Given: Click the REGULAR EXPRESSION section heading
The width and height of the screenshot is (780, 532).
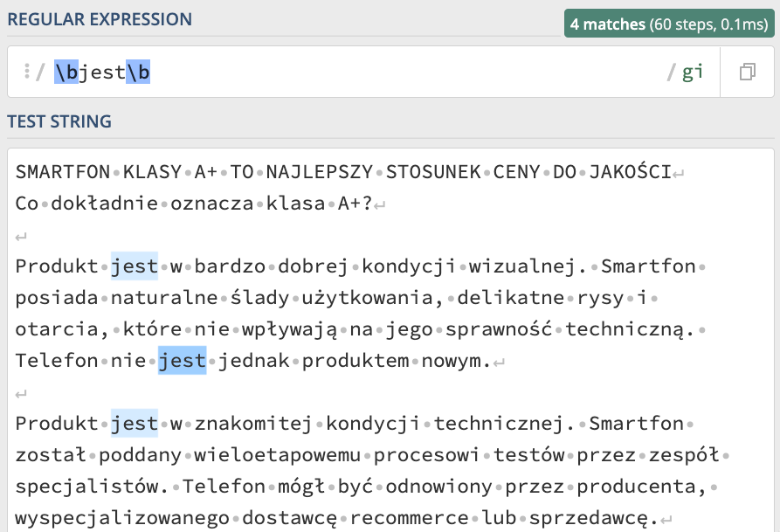Looking at the screenshot, I should (x=100, y=19).
